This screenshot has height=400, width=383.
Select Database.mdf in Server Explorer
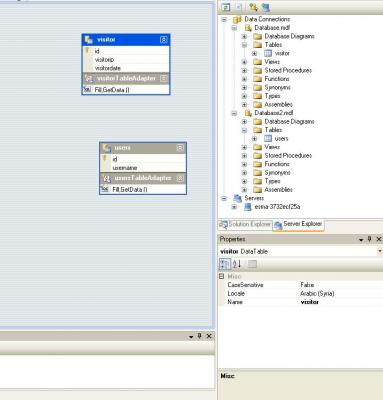pos(272,28)
